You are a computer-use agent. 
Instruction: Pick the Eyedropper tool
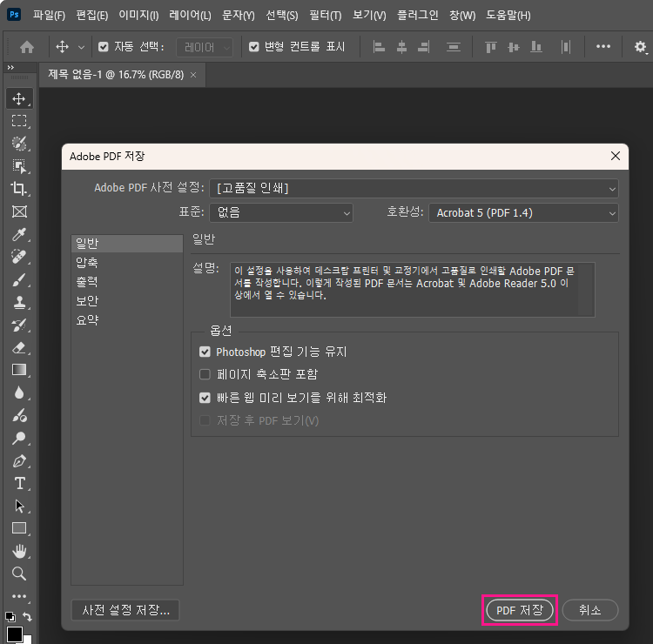(x=19, y=234)
